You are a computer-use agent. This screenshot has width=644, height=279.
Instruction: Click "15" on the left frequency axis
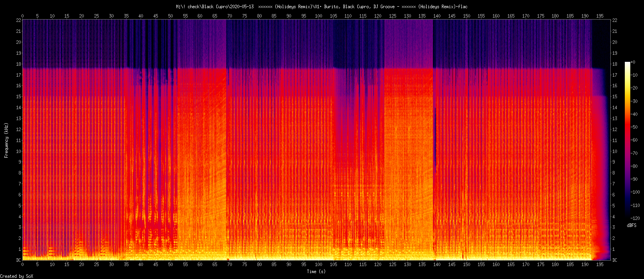tap(18, 97)
